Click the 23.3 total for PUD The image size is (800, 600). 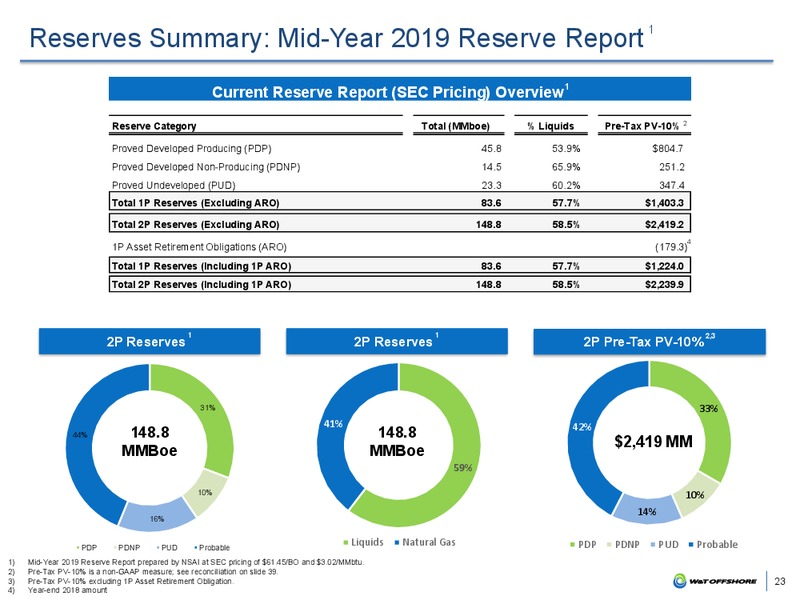[x=492, y=185]
